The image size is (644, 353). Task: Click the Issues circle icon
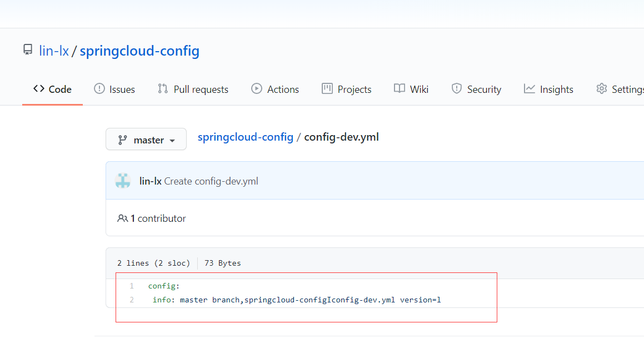point(99,89)
